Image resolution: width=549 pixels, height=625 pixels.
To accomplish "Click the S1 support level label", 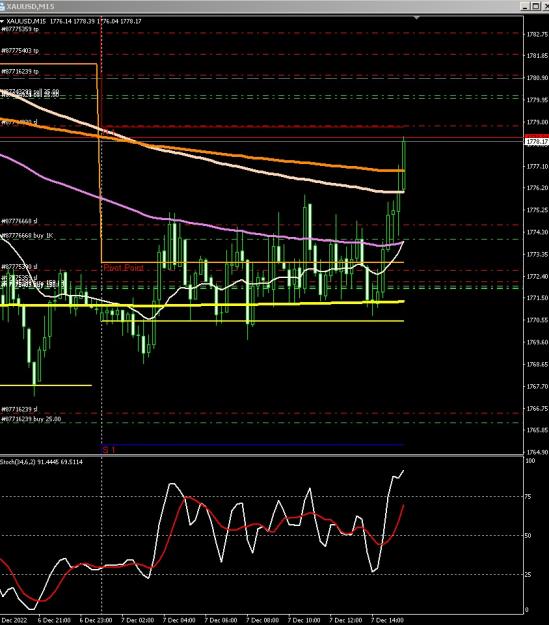I will point(109,450).
